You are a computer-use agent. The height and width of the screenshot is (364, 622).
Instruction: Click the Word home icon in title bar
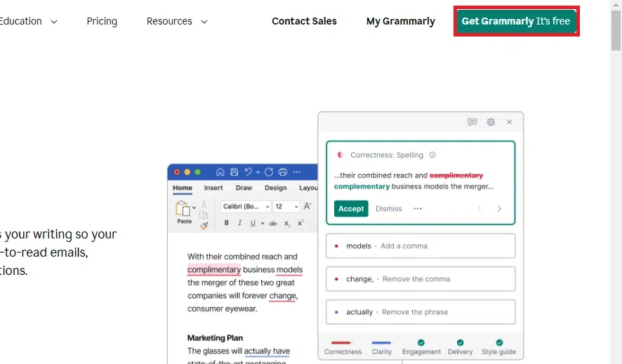click(x=220, y=172)
